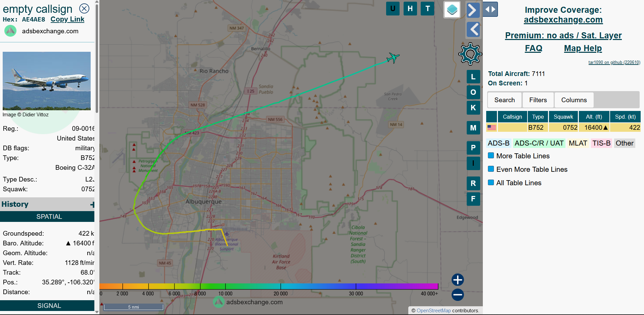The image size is (644, 315).
Task: Open the adsbexchange.com coverage link
Action: (x=563, y=20)
